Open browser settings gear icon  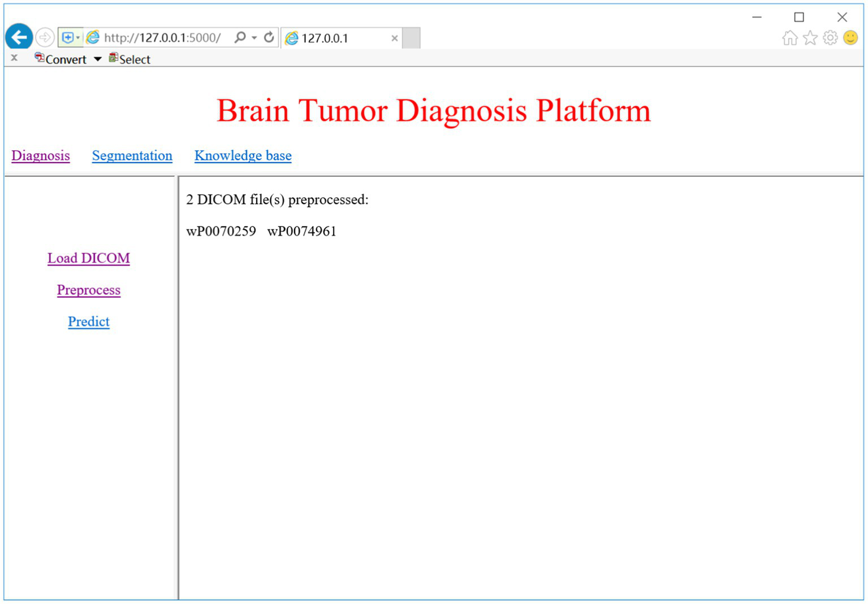(830, 38)
